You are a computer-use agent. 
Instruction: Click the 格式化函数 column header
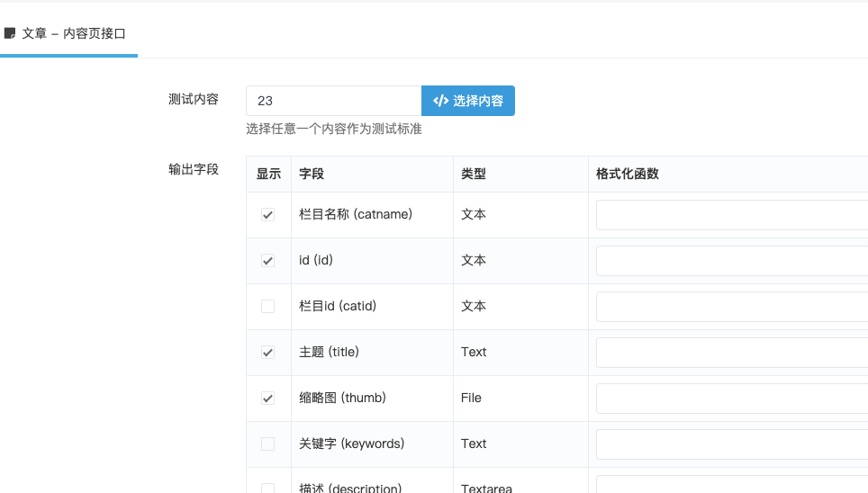628,174
